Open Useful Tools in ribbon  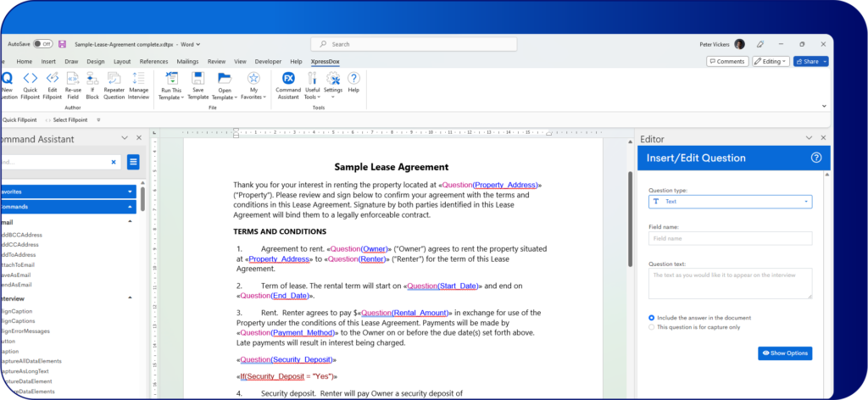[312, 78]
